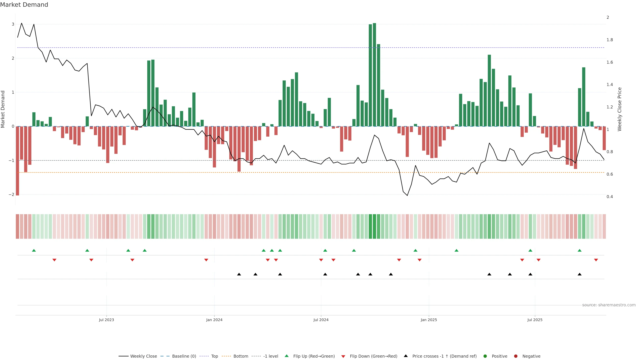Screen dimensions: 644x362
Task: Click the -1 level legend item
Action: (x=271, y=356)
